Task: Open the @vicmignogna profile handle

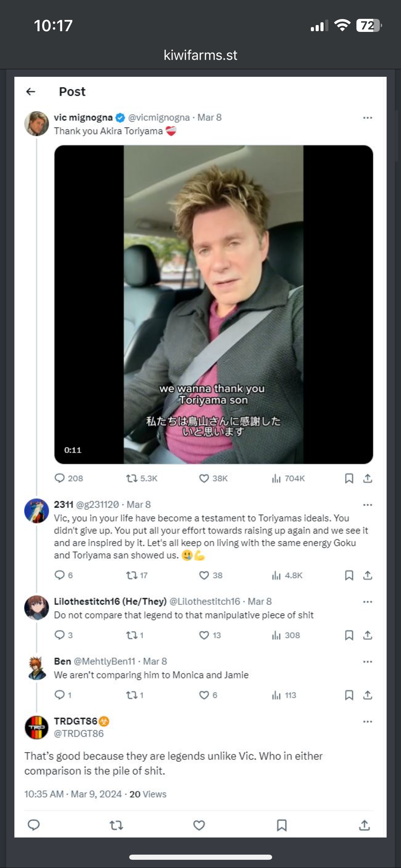Action: coord(159,118)
